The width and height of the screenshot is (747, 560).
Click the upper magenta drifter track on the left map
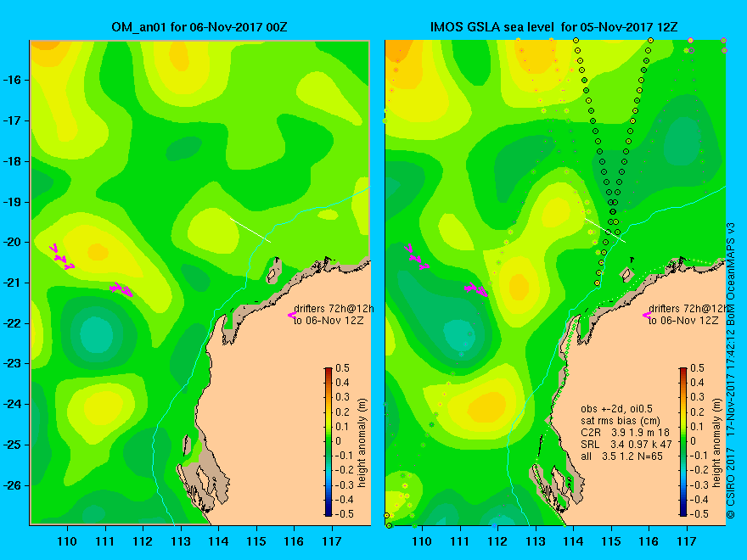[x=62, y=258]
